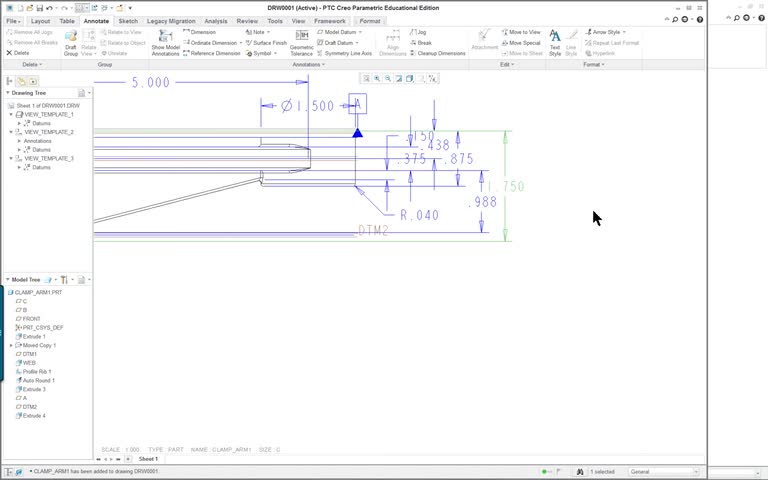Click Move Special

click(x=521, y=43)
